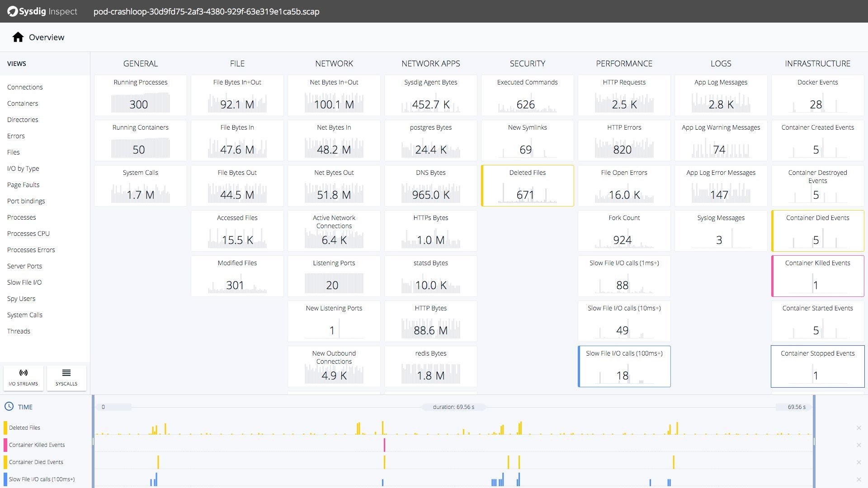Select the HTTP Errors tile
The width and height of the screenshot is (868, 488).
coord(624,141)
